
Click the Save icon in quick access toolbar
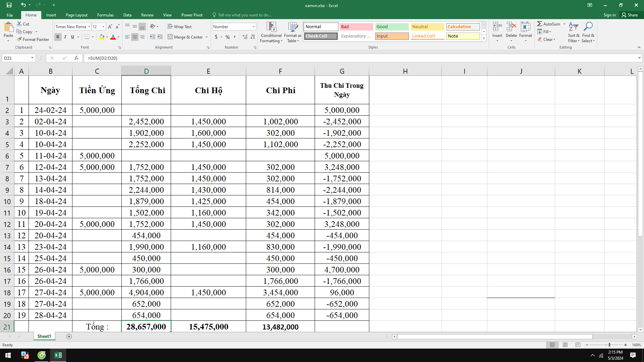pyautogui.click(x=9, y=5)
